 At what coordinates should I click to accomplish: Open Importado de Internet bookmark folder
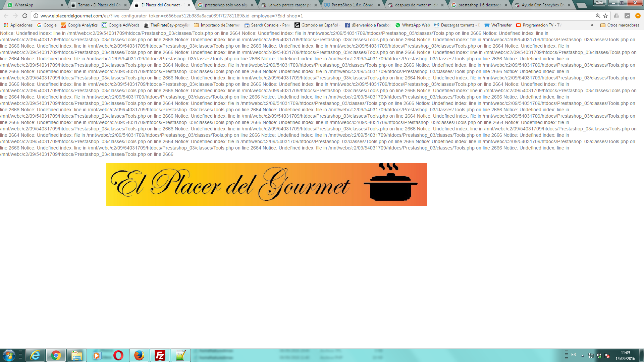coord(216,25)
